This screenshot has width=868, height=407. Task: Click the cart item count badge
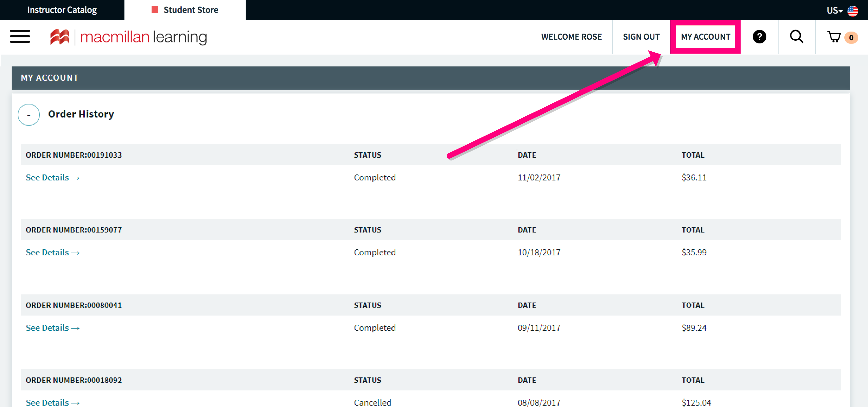pyautogui.click(x=851, y=37)
